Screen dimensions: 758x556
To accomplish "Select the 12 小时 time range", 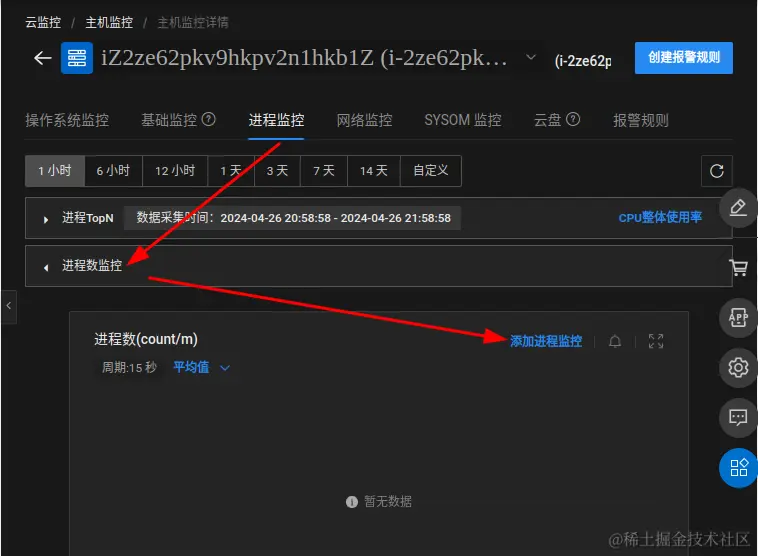I will (175, 171).
